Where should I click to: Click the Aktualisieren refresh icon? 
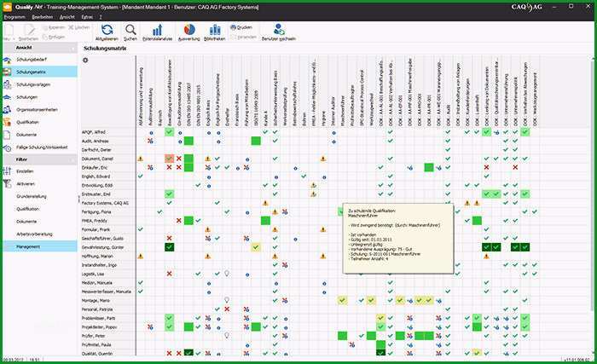click(x=107, y=30)
